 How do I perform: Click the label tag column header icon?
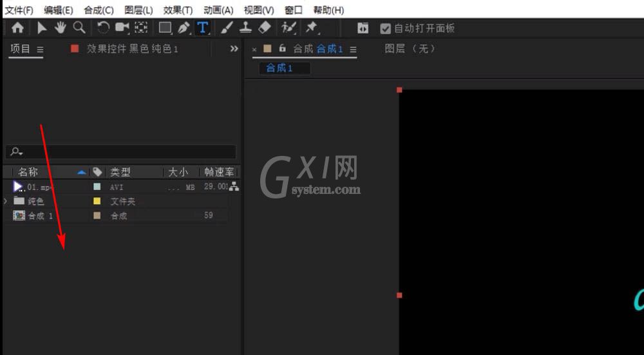coord(97,172)
